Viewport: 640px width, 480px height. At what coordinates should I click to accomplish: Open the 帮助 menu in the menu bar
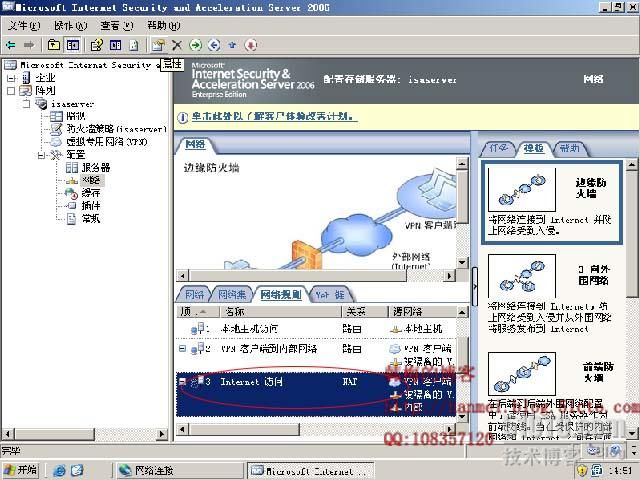click(163, 26)
